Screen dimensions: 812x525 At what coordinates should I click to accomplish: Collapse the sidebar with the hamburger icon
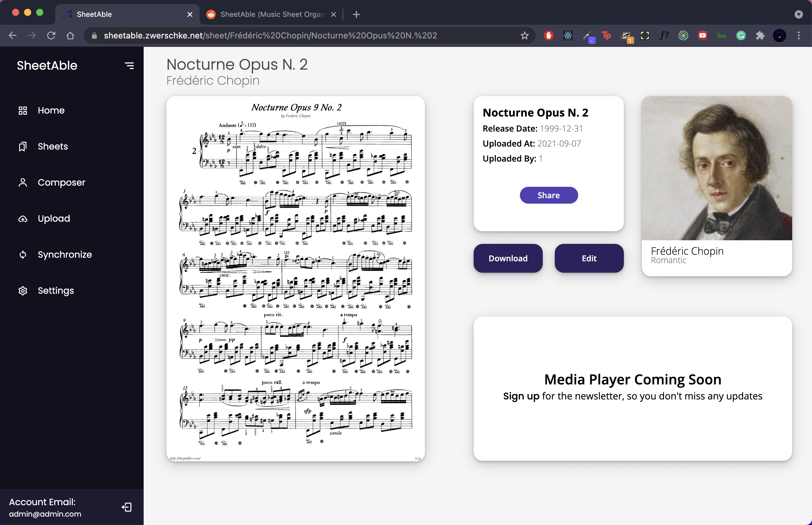[x=129, y=65]
